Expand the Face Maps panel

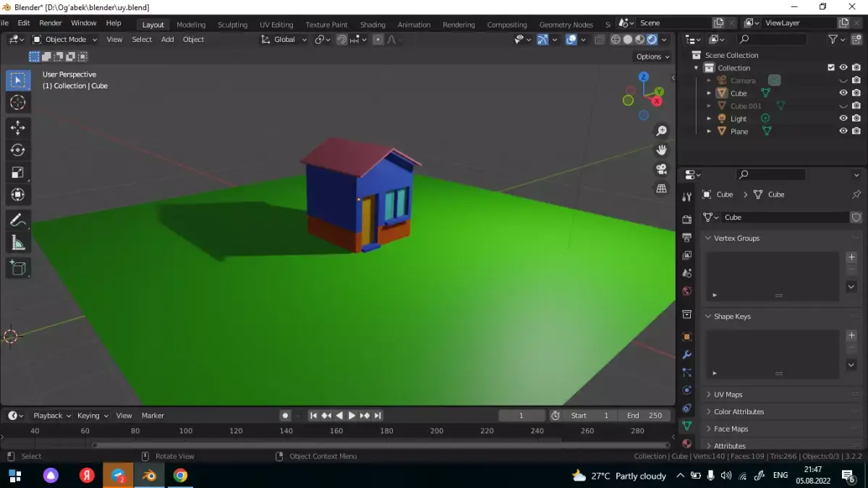[x=708, y=429]
